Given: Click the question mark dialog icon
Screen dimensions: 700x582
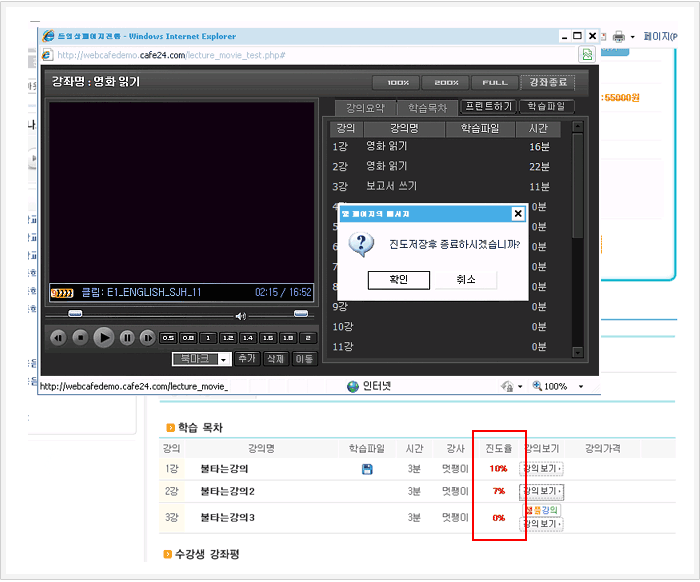Looking at the screenshot, I should [362, 244].
